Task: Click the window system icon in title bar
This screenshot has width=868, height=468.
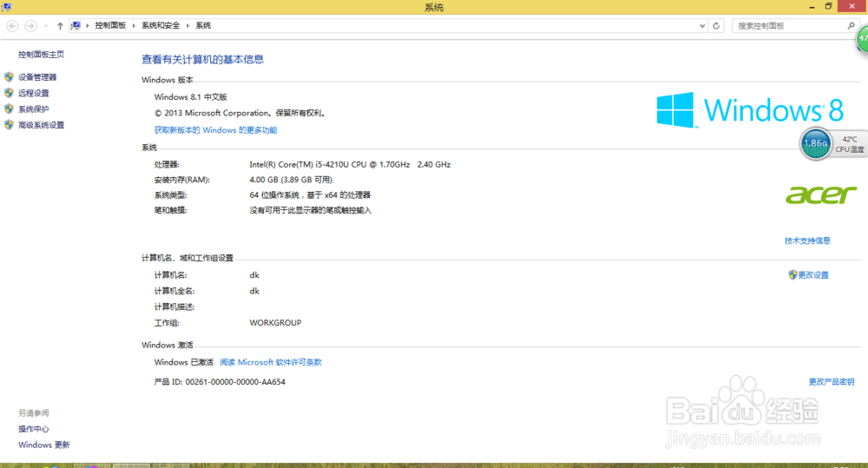Action: tap(6, 7)
